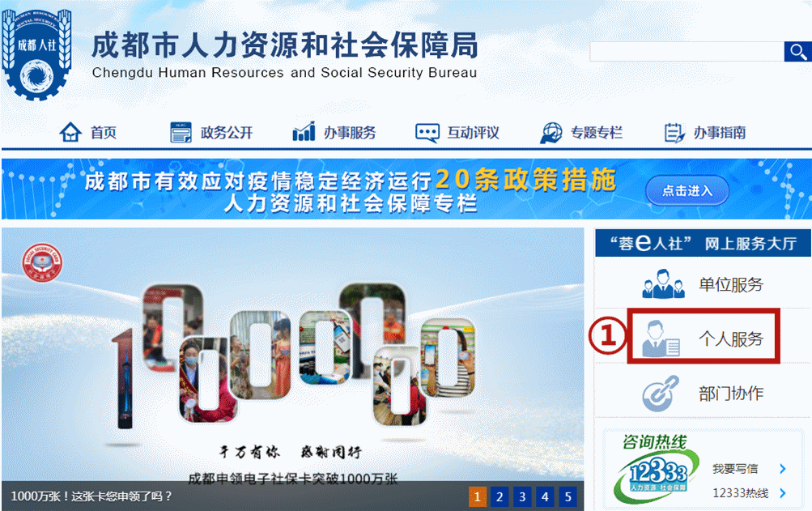This screenshot has height=511, width=812.
Task: Open the 部门协作 link
Action: (731, 394)
